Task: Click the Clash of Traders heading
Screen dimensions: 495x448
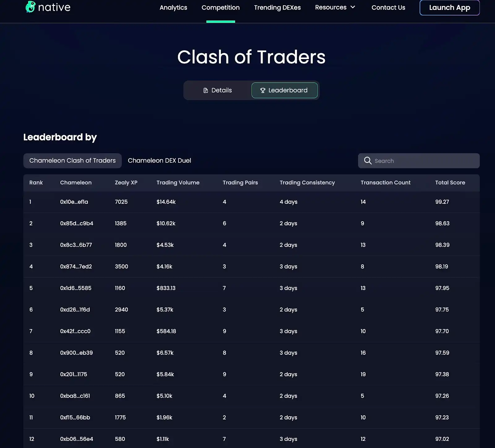Action: 251,57
